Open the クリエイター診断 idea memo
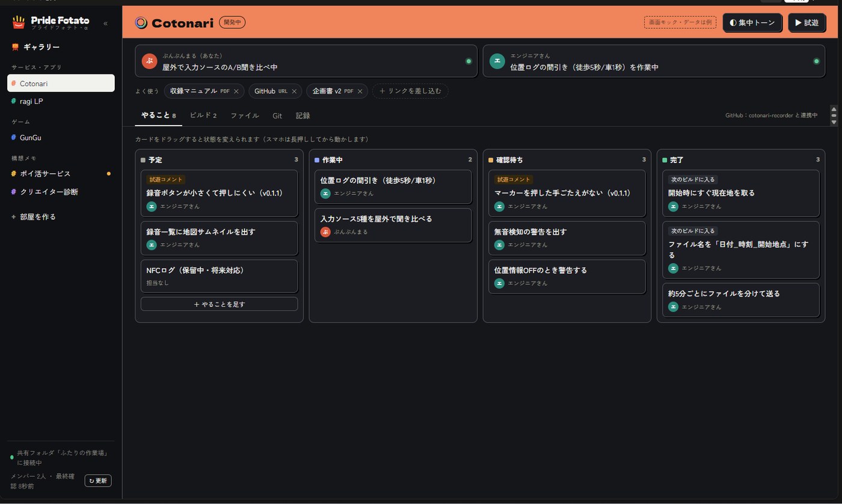The image size is (842, 504). [61, 192]
